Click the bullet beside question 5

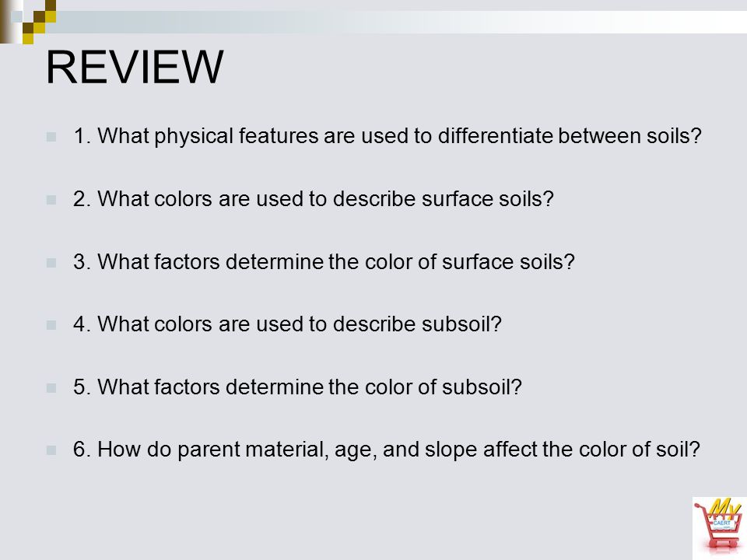51,388
